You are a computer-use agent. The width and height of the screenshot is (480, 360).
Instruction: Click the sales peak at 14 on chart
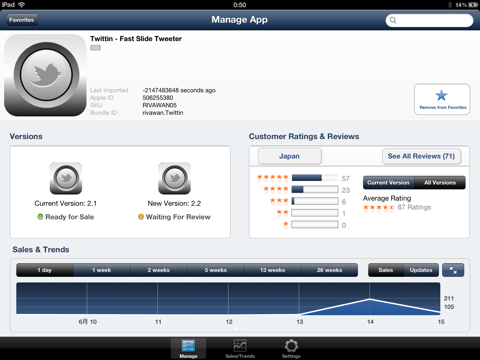pos(369,299)
